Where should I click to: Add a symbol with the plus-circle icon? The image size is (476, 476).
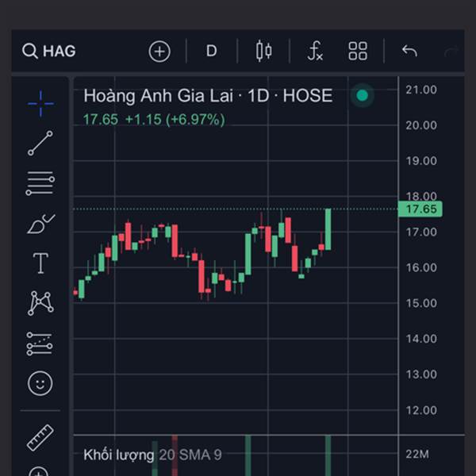pos(159,52)
